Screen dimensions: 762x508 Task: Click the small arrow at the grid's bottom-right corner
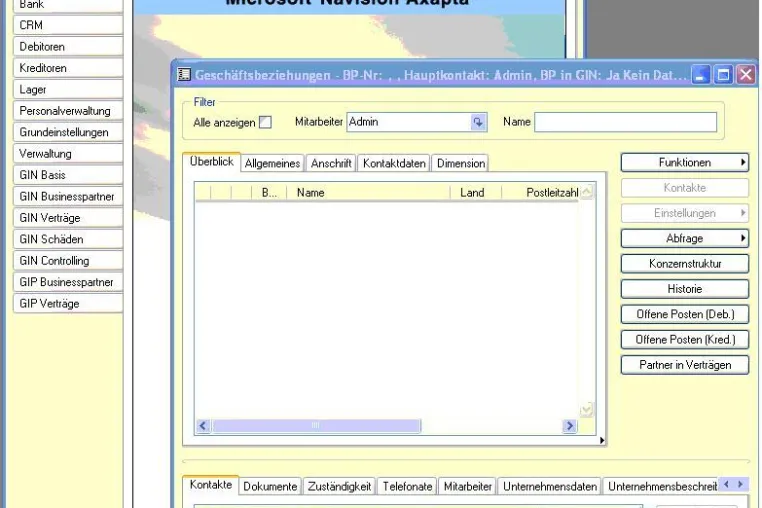tap(602, 440)
